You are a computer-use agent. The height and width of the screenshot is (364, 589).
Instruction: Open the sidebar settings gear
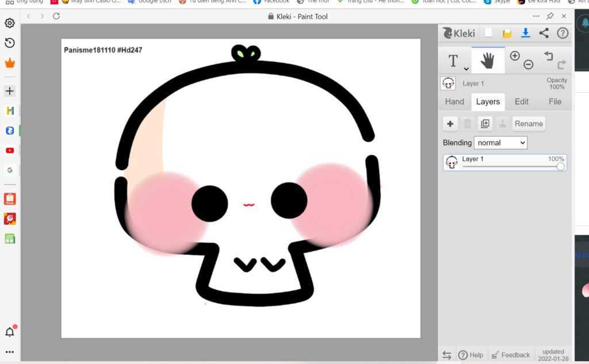(10, 23)
